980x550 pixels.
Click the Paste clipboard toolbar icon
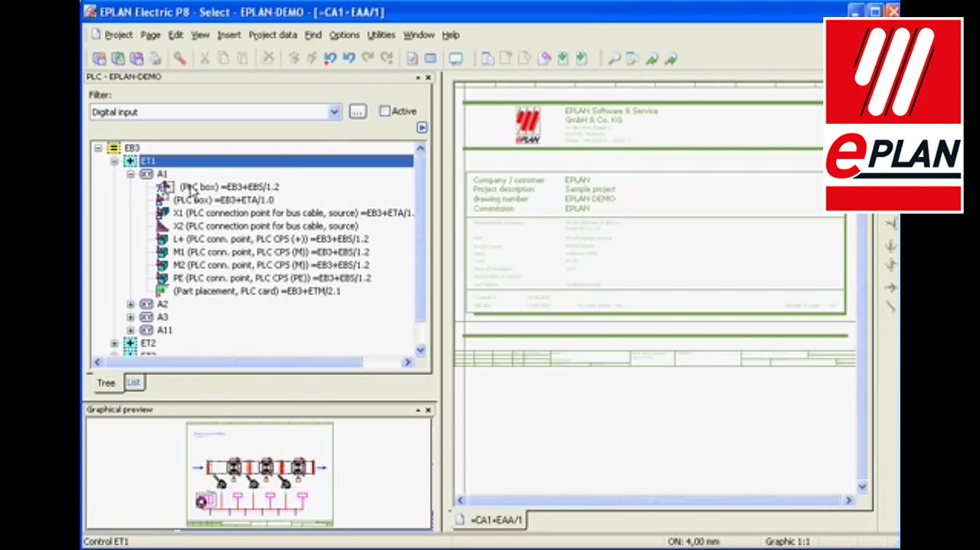(242, 58)
